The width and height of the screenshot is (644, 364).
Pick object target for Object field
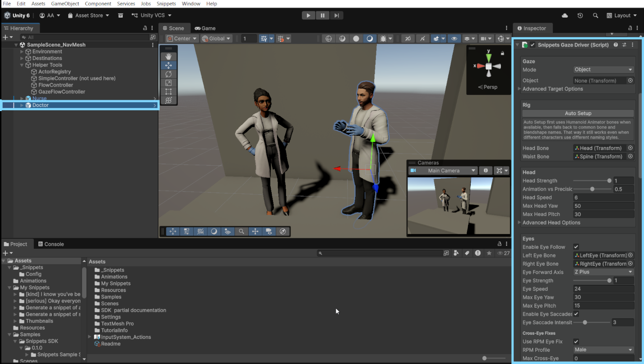(630, 80)
